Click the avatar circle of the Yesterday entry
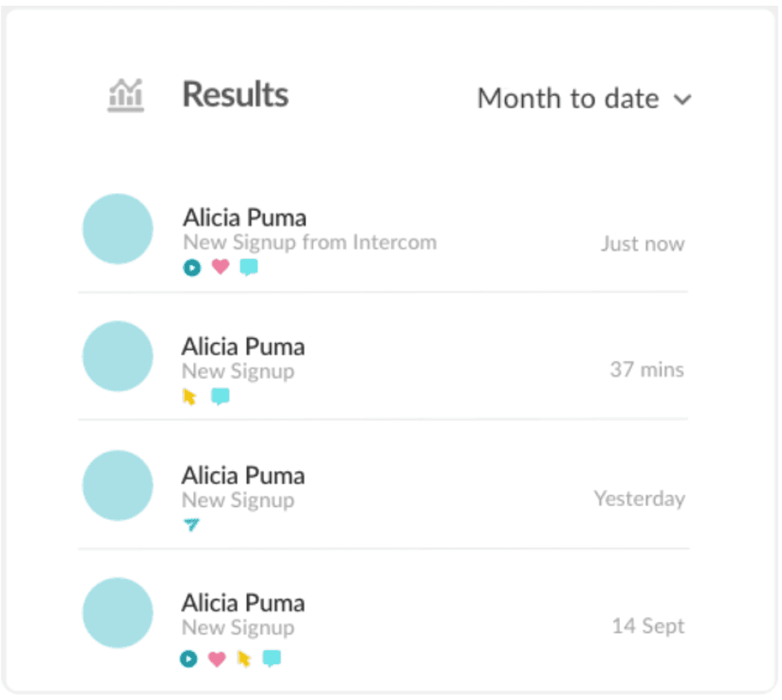782x700 pixels. [117, 486]
